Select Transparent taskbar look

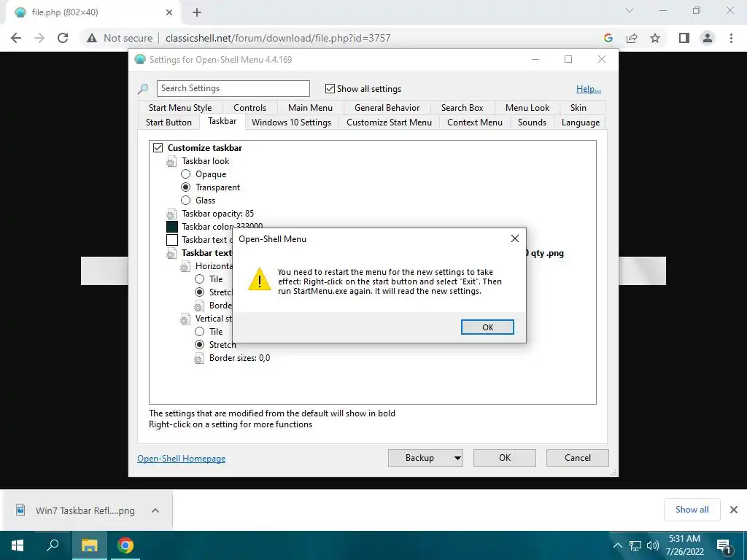pyautogui.click(x=185, y=187)
